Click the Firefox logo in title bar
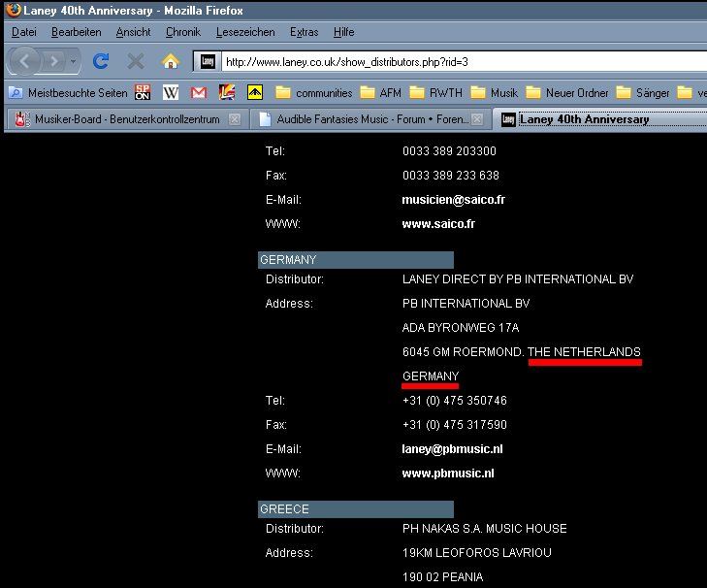The height and width of the screenshot is (588, 707). 13,10
